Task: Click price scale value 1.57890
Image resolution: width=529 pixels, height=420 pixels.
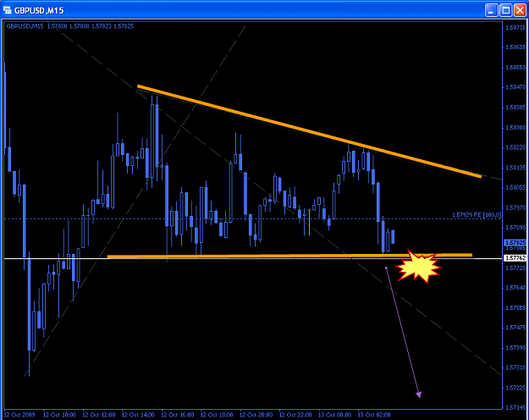Action: pos(515,227)
